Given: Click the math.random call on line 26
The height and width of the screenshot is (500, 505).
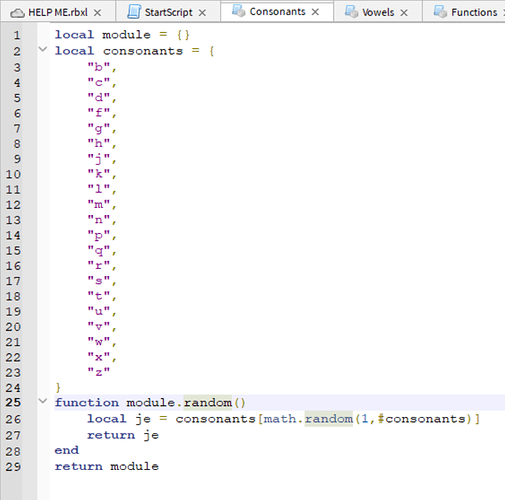Looking at the screenshot, I should [x=308, y=419].
